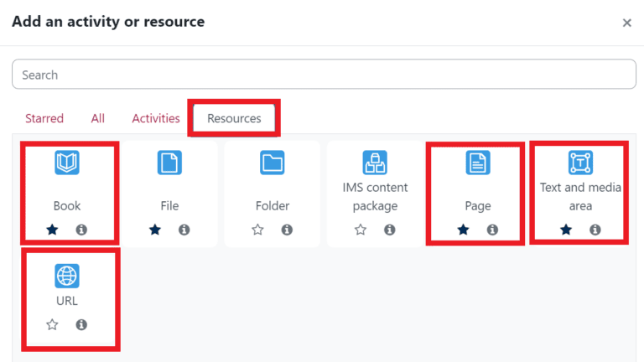This screenshot has width=644, height=362.
Task: Open the Activities tab
Action: pos(156,118)
